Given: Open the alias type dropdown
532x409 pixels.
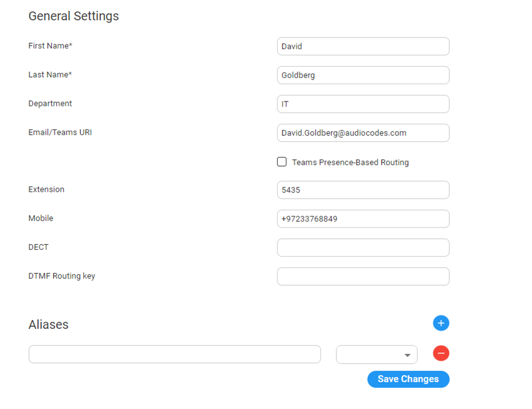Looking at the screenshot, I should tap(377, 354).
